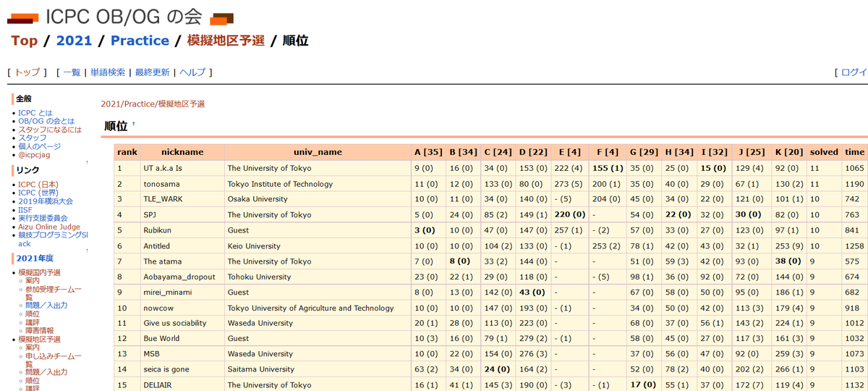Open the Practice breadcrumb link

tap(140, 41)
